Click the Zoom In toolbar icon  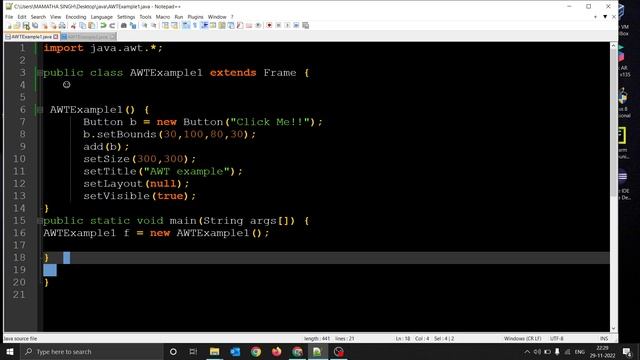pyautogui.click(x=144, y=25)
